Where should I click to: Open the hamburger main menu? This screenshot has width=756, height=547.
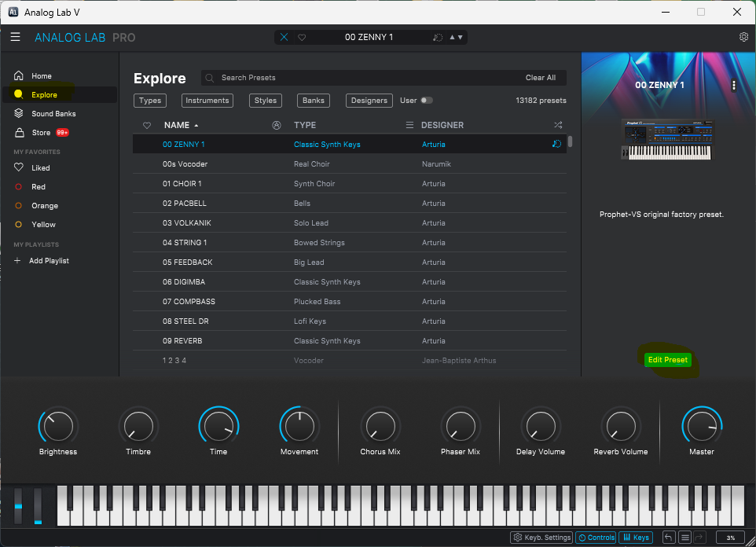[15, 37]
